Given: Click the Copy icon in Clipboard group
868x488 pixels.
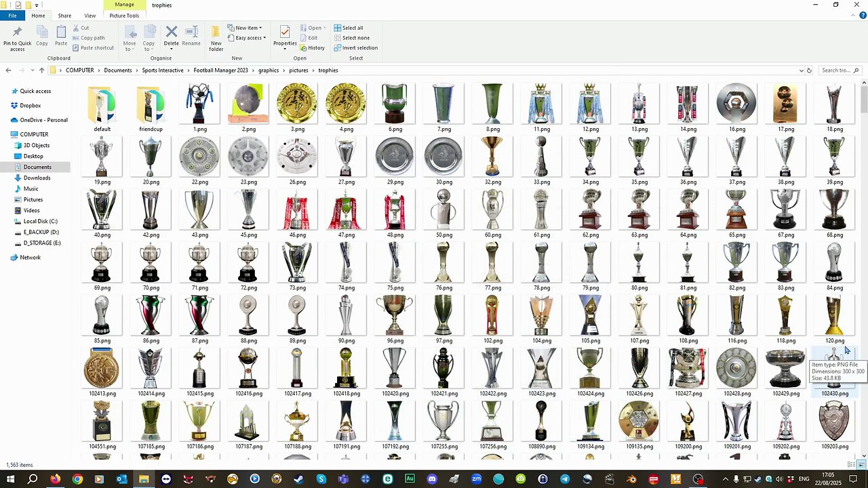Looking at the screenshot, I should [42, 32].
